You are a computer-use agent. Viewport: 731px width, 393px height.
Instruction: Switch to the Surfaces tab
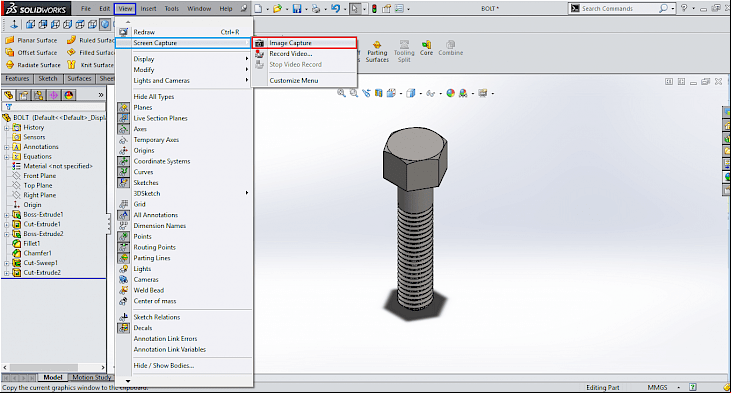79,79
